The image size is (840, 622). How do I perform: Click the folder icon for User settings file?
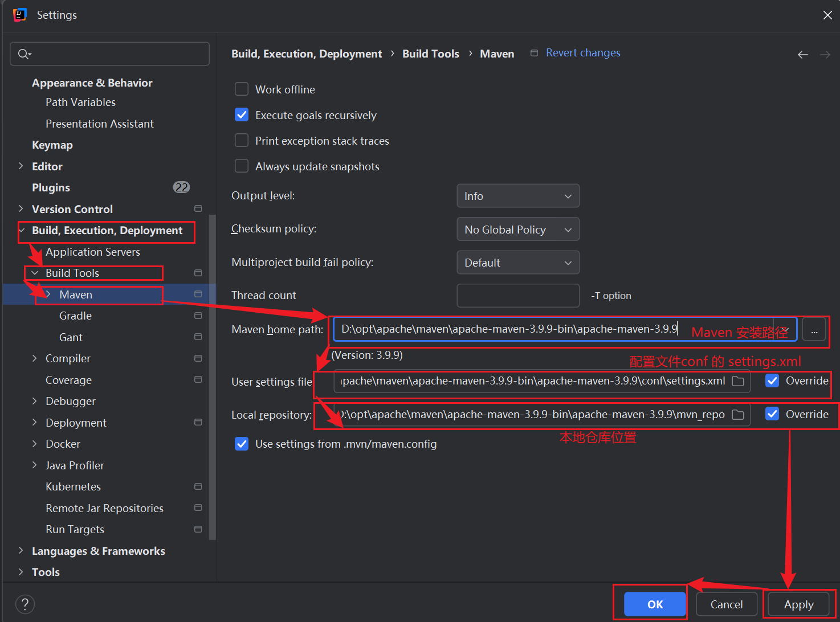tap(738, 381)
